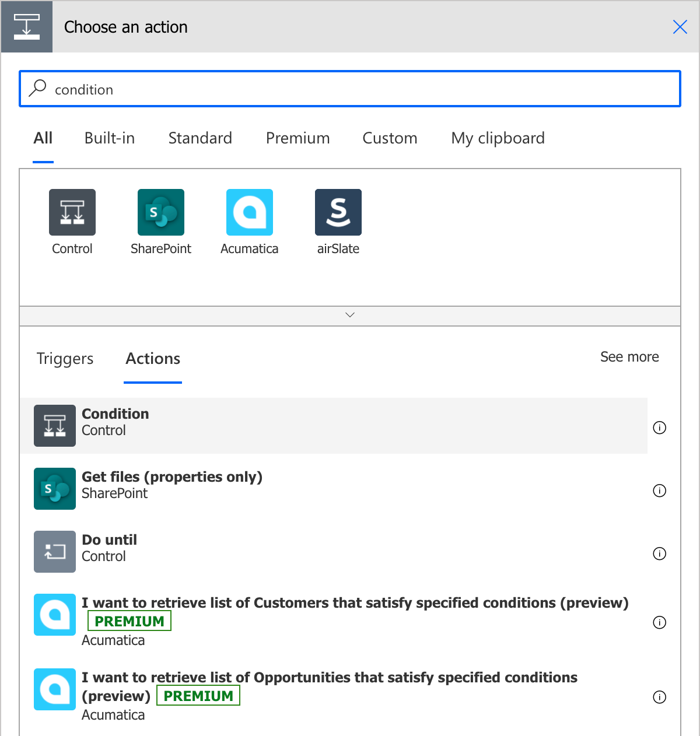Click the Choose an action header icon
Viewport: 700px width, 736px height.
[x=27, y=27]
